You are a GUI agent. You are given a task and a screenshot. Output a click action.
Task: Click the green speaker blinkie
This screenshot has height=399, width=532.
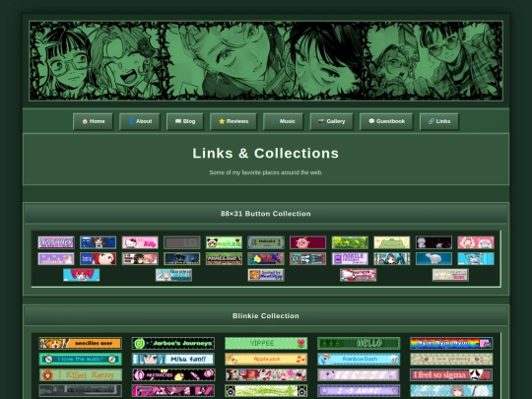point(266,391)
